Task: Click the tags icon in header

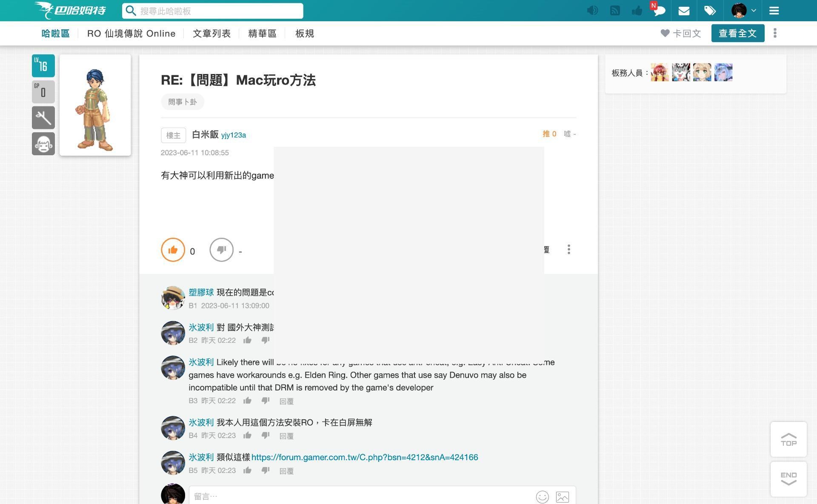Action: 710,11
